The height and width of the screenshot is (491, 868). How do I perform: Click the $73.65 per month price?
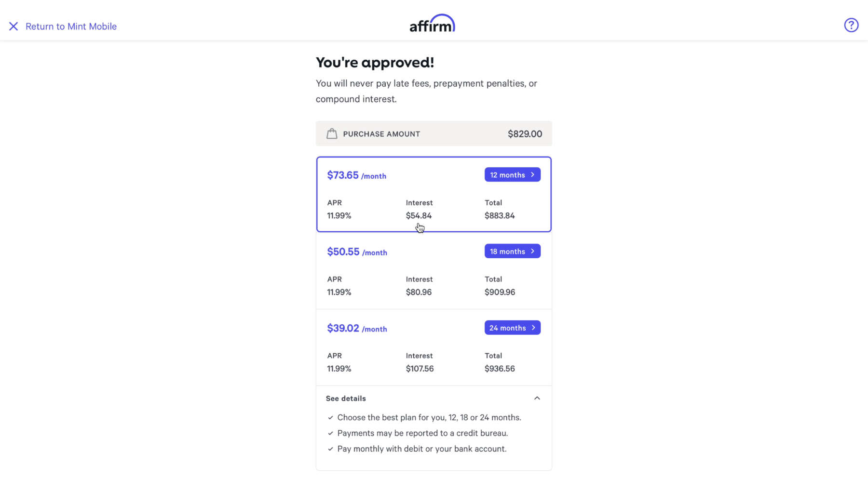[x=343, y=175]
